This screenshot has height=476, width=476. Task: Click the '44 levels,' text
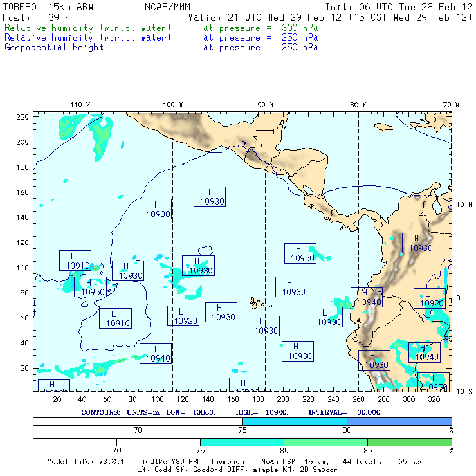[363, 462]
